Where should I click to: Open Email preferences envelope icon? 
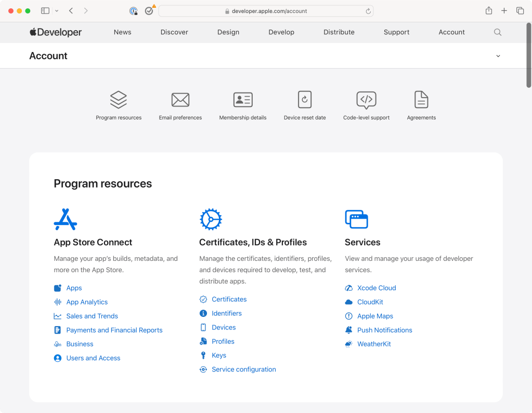180,99
